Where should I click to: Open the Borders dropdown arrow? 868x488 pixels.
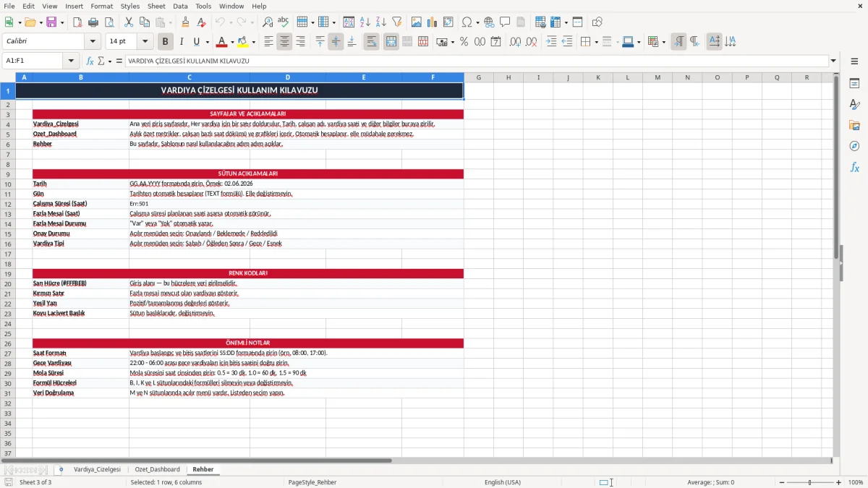click(596, 42)
